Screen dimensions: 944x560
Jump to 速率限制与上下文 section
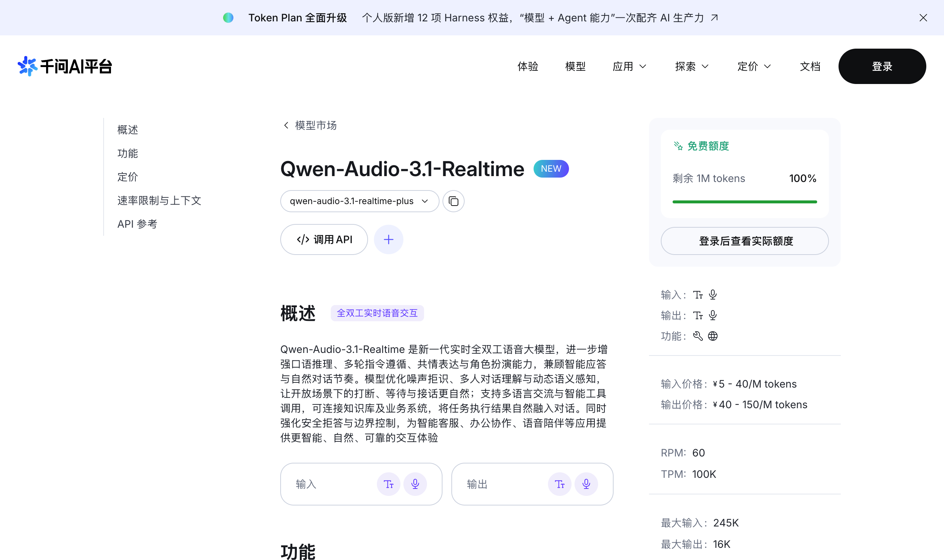pyautogui.click(x=159, y=201)
